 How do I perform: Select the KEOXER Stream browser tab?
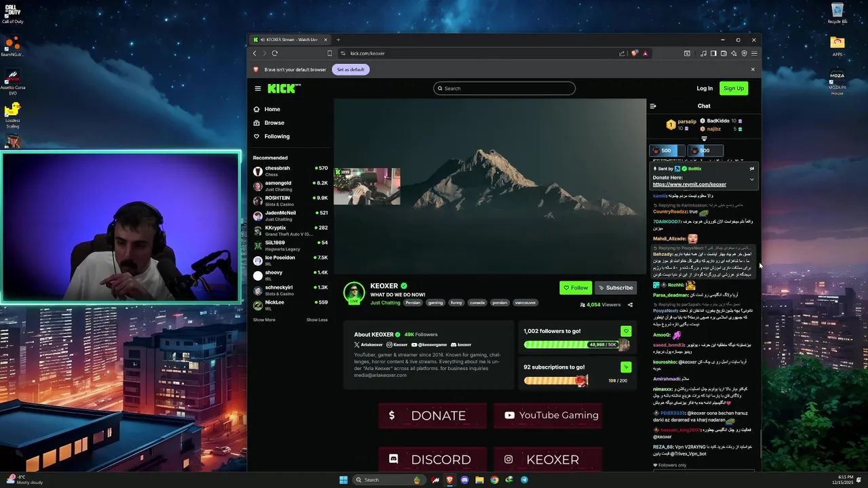290,39
